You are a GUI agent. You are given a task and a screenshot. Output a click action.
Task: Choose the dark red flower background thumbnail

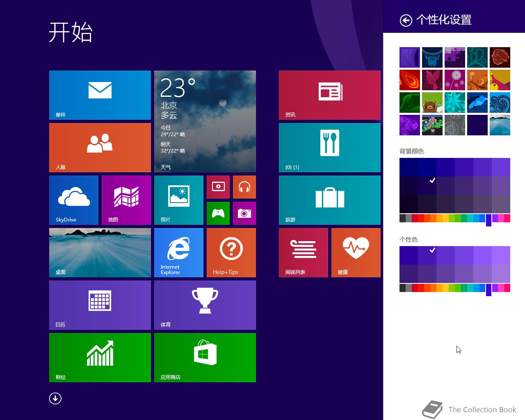click(x=500, y=57)
